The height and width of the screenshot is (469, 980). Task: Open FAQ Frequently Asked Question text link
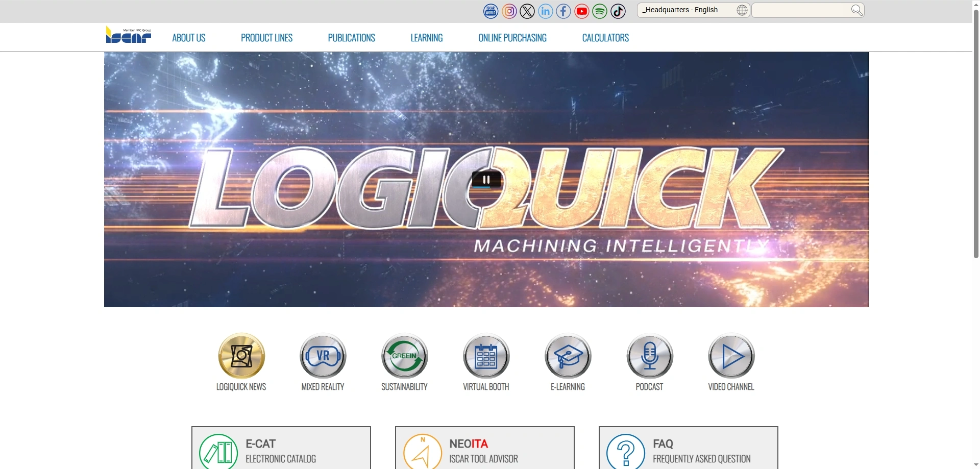(702, 451)
